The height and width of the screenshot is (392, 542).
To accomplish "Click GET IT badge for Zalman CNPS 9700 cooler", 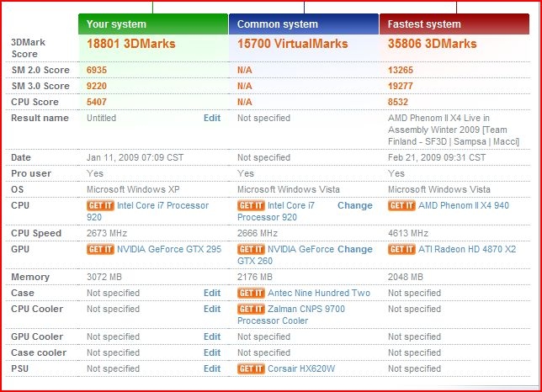I will [251, 309].
